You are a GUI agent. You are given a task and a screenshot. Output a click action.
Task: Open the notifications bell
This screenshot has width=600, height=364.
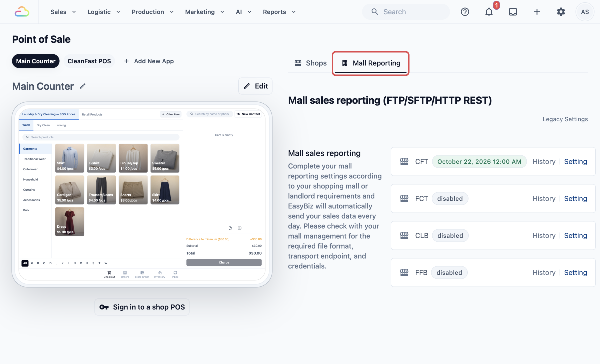(x=489, y=12)
